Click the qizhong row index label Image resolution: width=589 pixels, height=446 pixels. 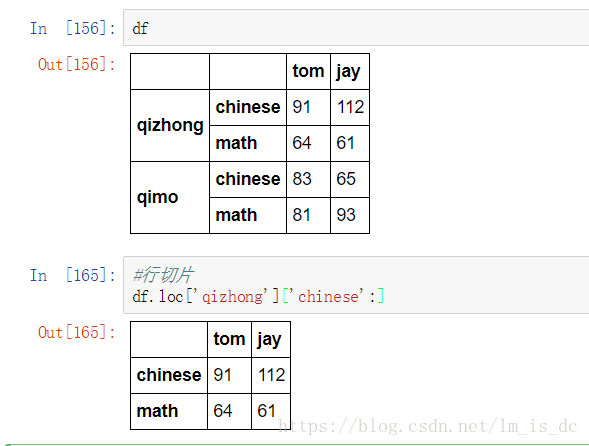point(170,125)
